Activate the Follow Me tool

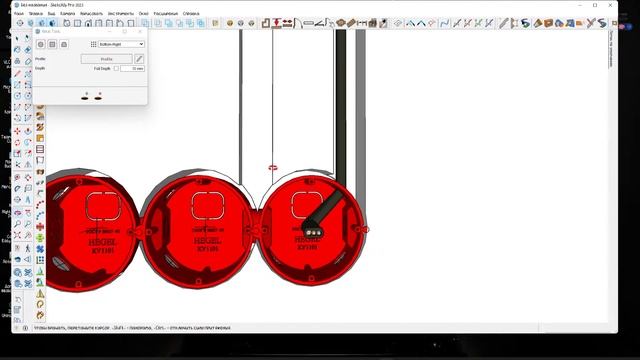[28, 142]
